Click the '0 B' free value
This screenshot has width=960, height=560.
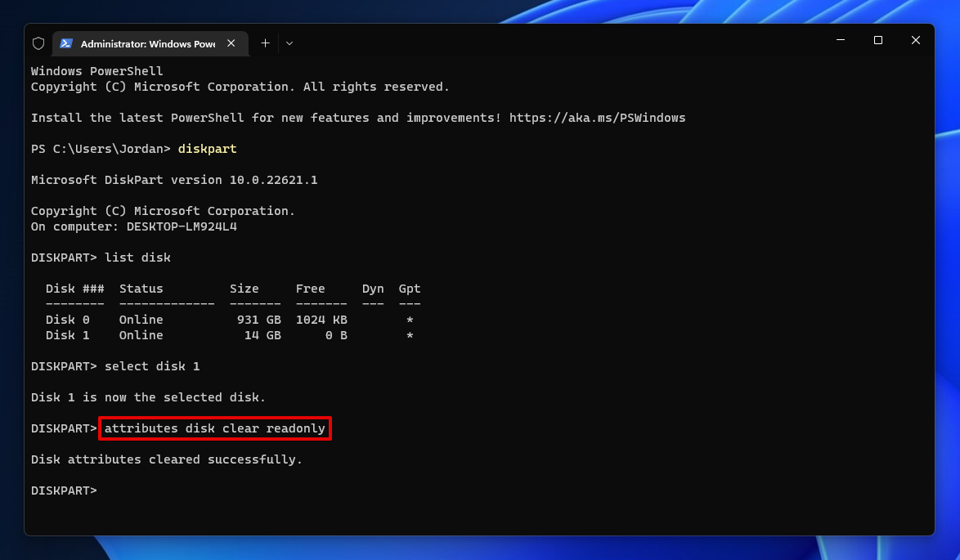click(x=336, y=335)
